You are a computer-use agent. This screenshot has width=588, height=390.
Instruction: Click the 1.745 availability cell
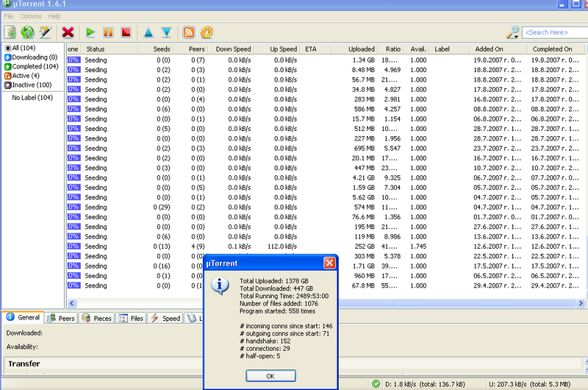click(418, 247)
